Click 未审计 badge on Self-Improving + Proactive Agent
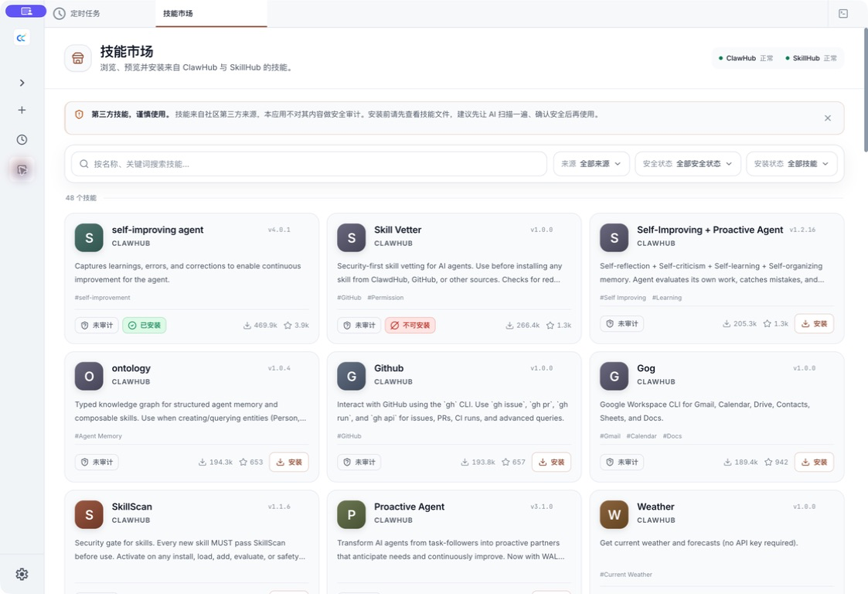868x594 pixels. tap(622, 323)
